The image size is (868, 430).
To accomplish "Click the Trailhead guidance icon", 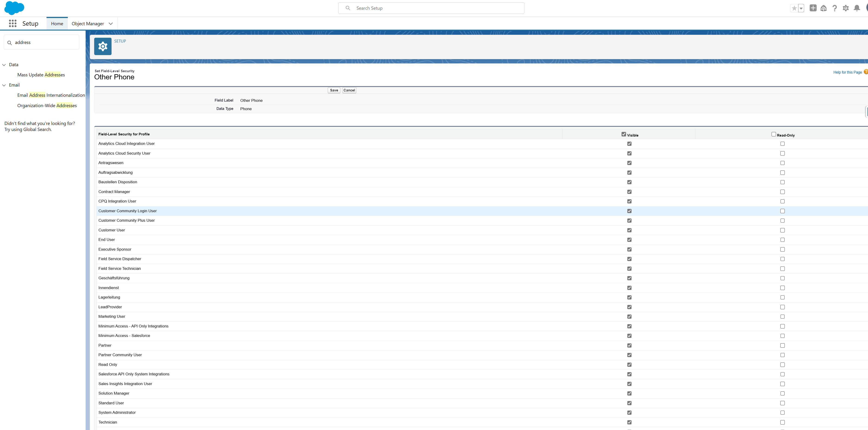I will coord(824,8).
